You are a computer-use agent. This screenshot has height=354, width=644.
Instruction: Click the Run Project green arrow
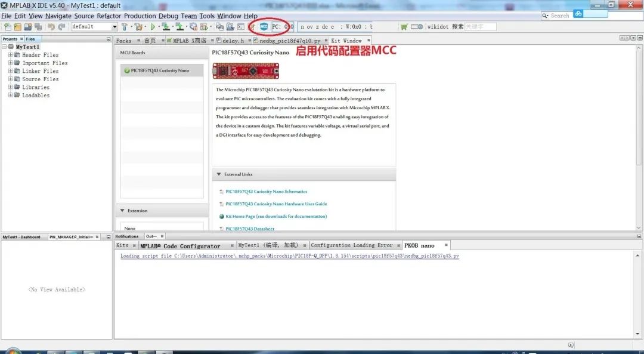[153, 27]
